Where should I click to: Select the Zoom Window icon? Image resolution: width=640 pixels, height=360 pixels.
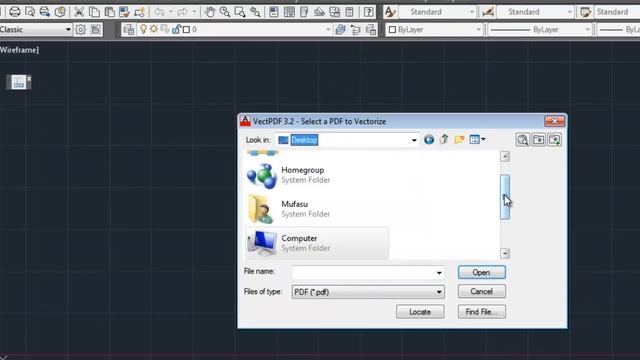[240, 12]
